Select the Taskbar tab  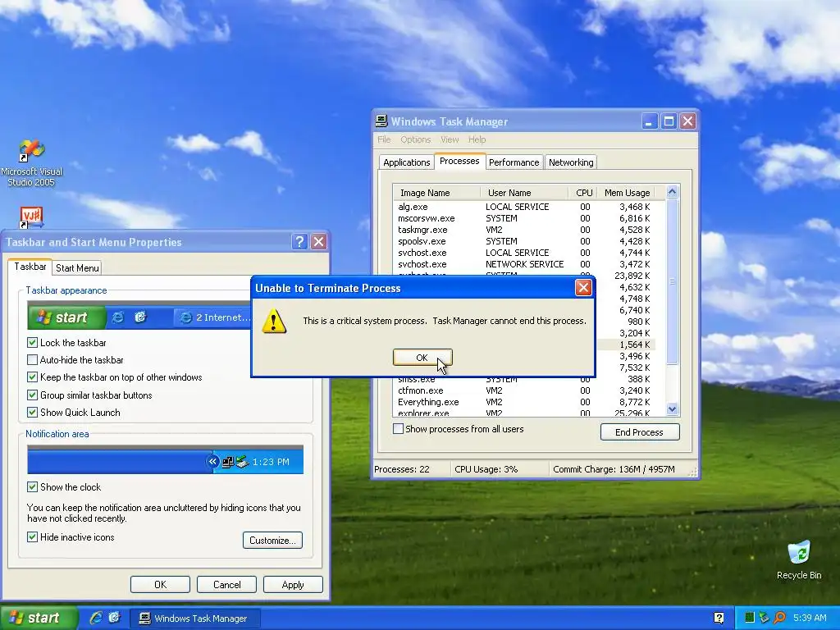[30, 267]
